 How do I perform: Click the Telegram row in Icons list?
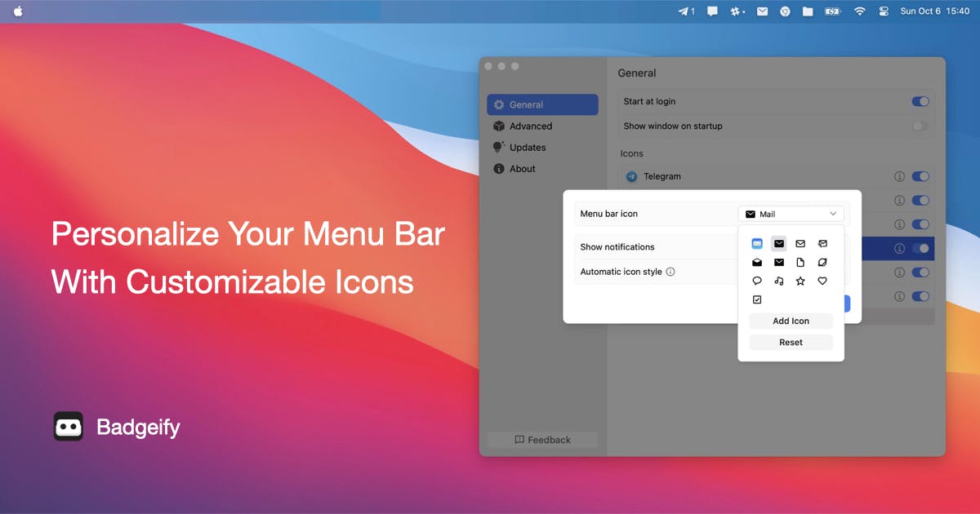776,176
